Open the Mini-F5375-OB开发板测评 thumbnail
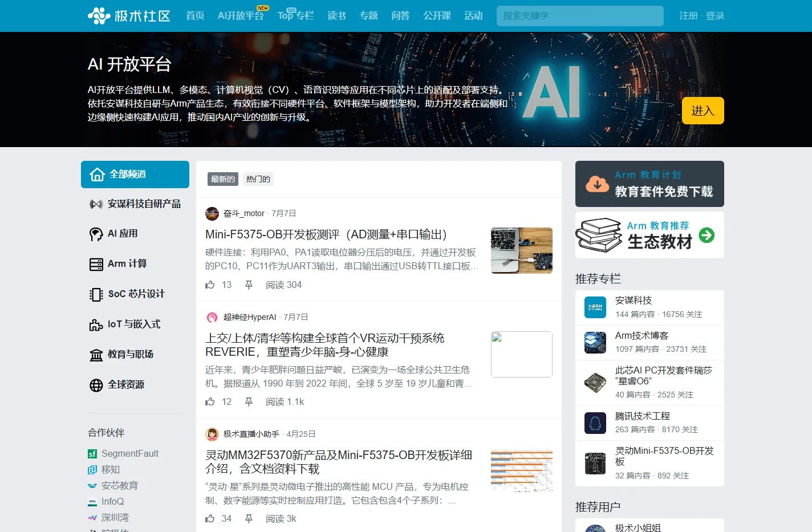The image size is (812, 532). (x=522, y=250)
